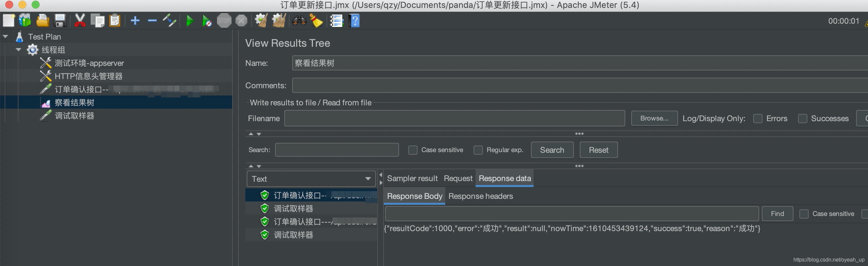Click the Cut scissors icon
The width and height of the screenshot is (868, 266).
click(80, 21)
